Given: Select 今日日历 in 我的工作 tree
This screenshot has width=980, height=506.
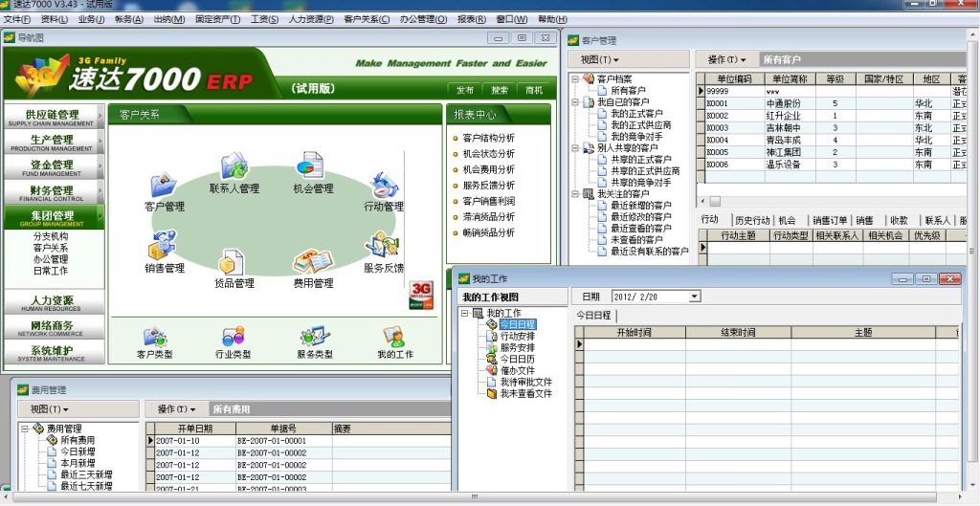Looking at the screenshot, I should click(518, 360).
